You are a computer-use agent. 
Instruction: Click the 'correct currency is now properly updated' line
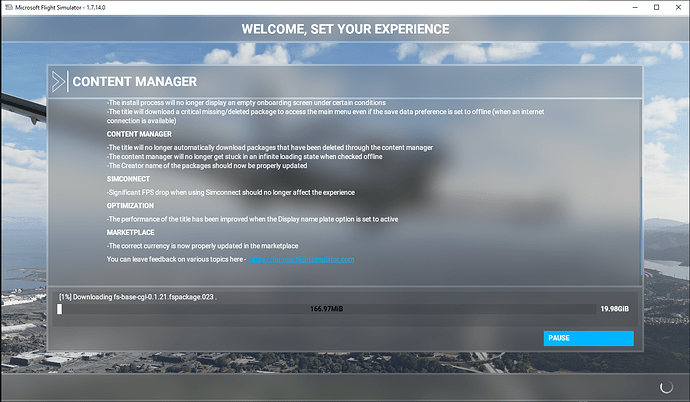click(202, 246)
